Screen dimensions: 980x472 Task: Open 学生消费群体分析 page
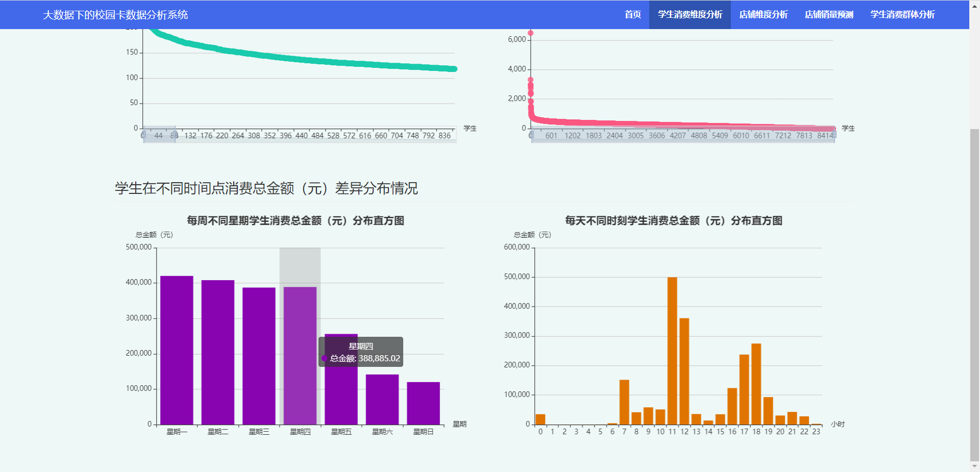coord(902,14)
